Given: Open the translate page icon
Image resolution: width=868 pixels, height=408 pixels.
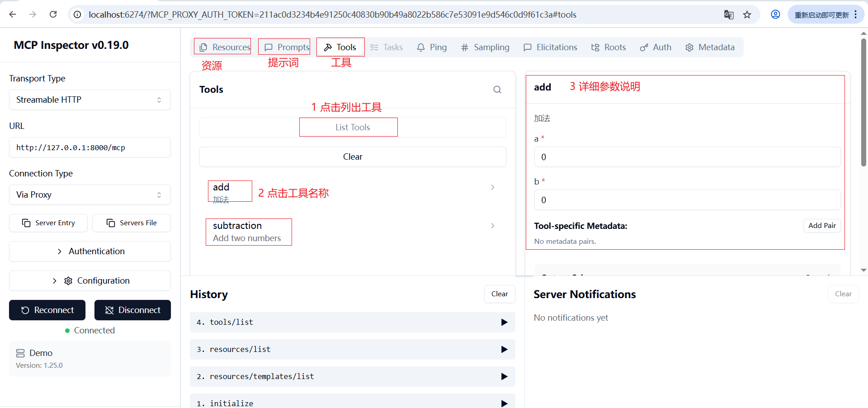Looking at the screenshot, I should click(729, 14).
